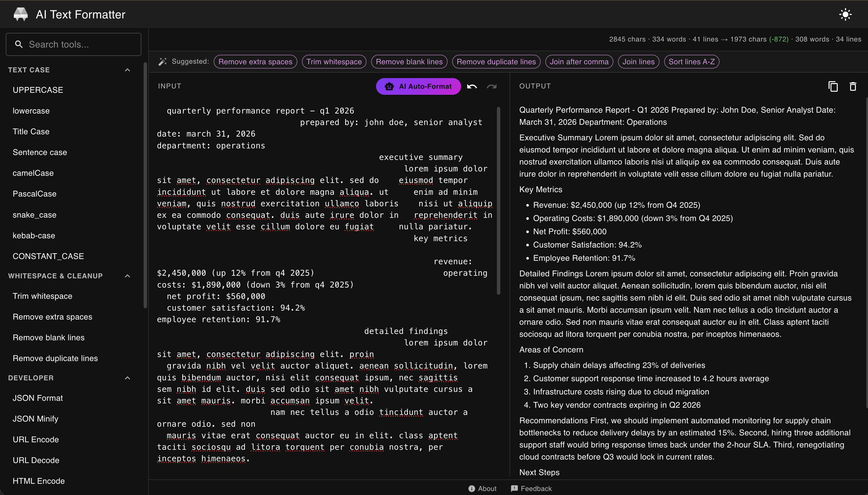Click the 'Areas of Concern' output heading

coord(551,349)
